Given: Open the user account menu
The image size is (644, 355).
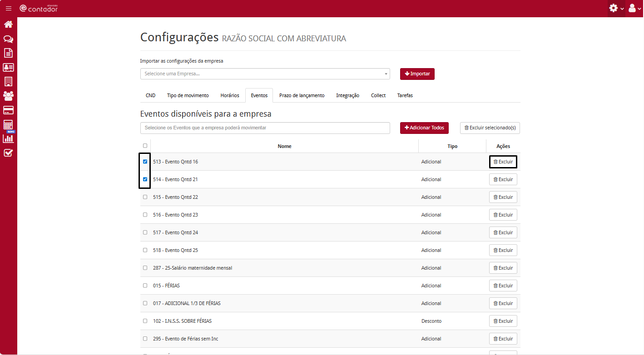Looking at the screenshot, I should point(634,8).
